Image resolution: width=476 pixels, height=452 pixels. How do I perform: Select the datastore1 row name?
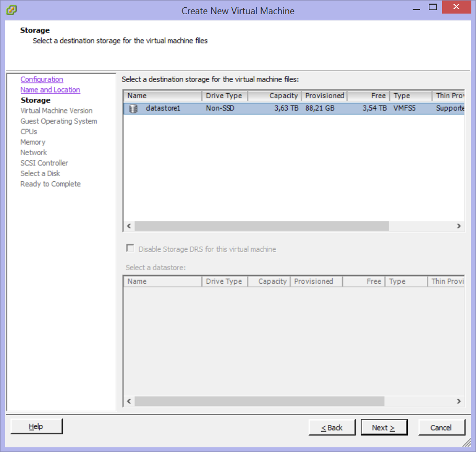163,108
